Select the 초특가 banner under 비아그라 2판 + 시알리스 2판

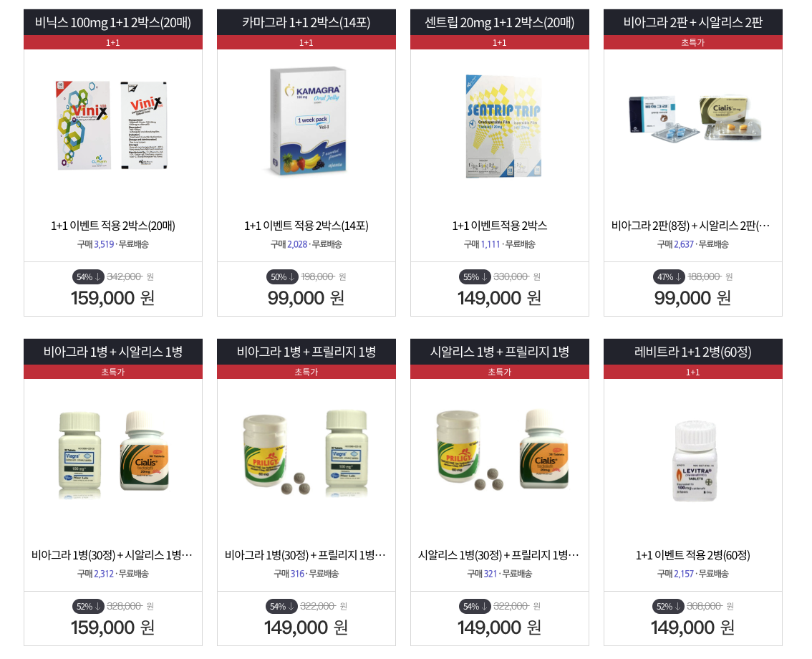point(693,42)
